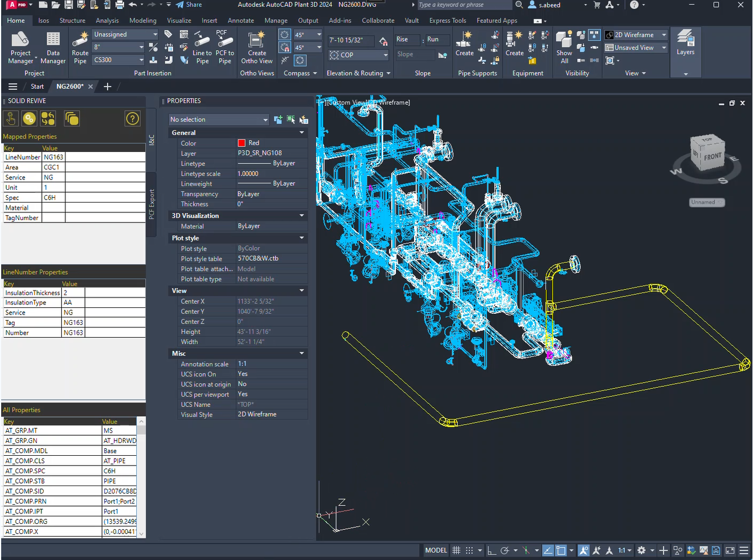
Task: Open the workspace switching gear icon
Action: 641,550
